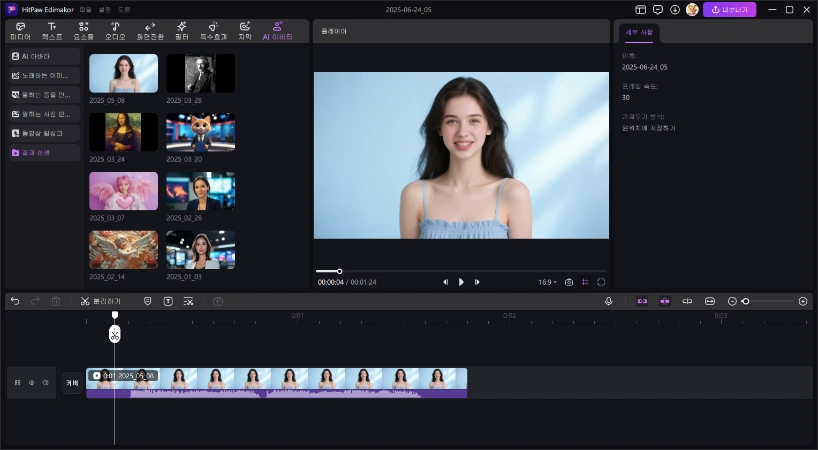Click the auto-cut lines icon in timeline toolbar
818x450 pixels.
pyautogui.click(x=188, y=301)
